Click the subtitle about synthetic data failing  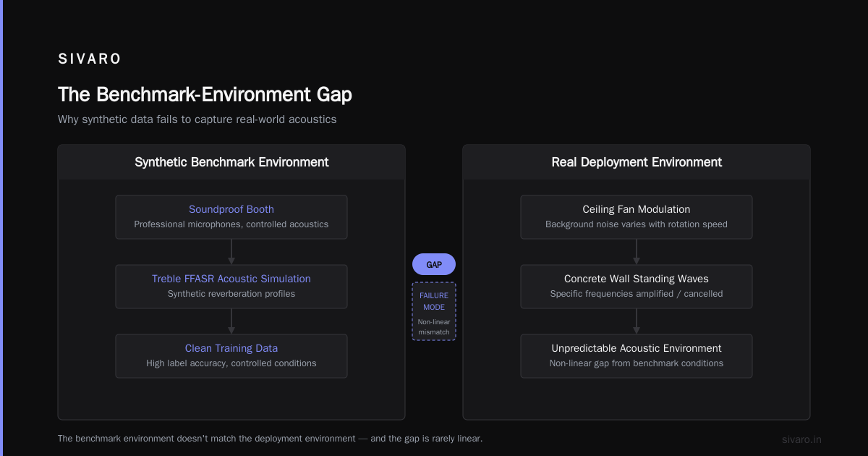197,119
